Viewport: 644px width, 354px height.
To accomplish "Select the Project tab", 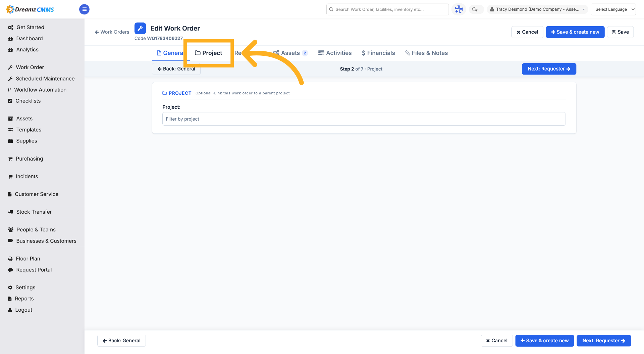I will click(x=209, y=53).
